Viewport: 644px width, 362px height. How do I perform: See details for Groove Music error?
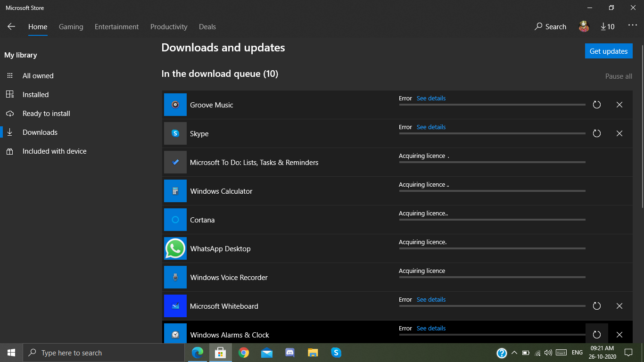click(x=431, y=98)
